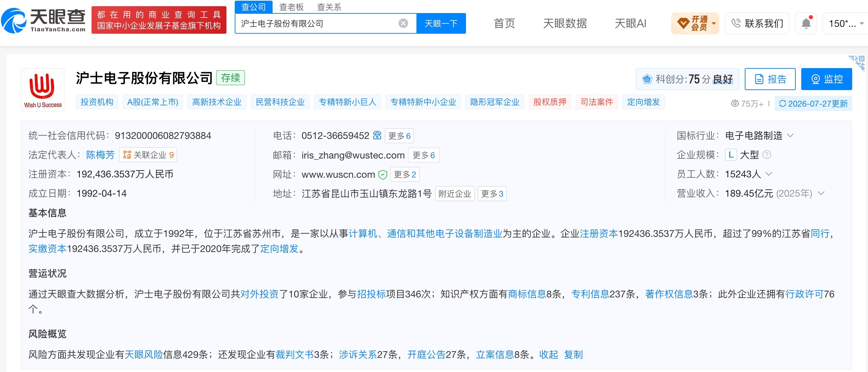Click the 司法案件 risk tag

point(597,102)
